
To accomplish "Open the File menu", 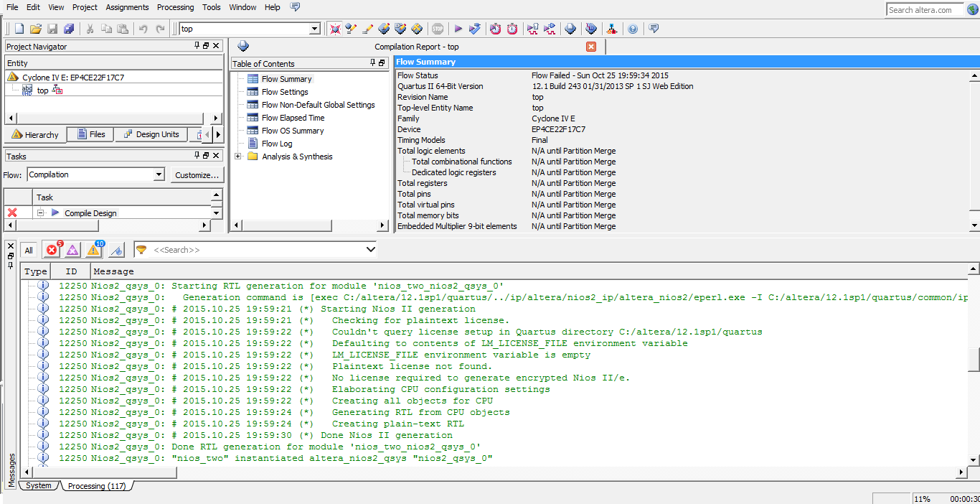I will pyautogui.click(x=12, y=7).
